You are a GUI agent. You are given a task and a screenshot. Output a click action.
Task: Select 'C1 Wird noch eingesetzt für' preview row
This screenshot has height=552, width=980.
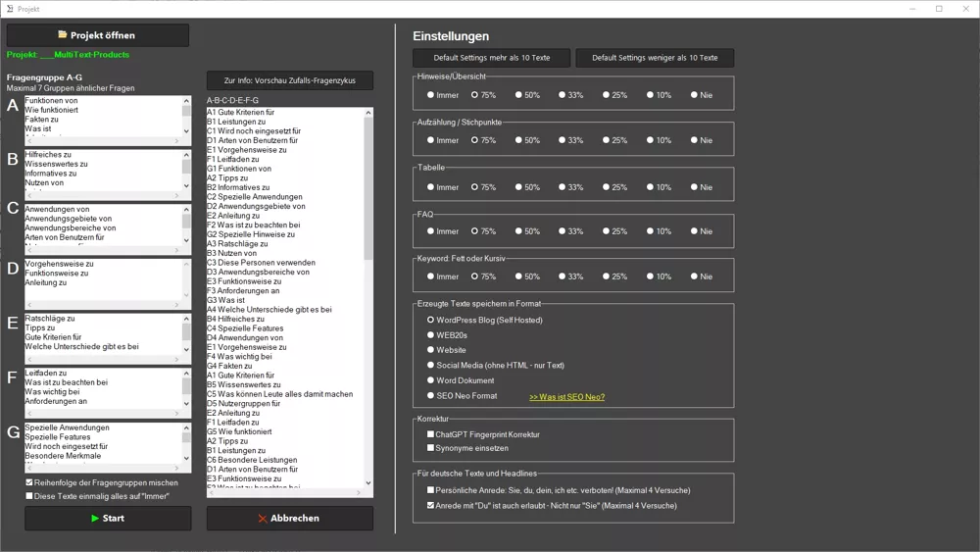tap(254, 131)
